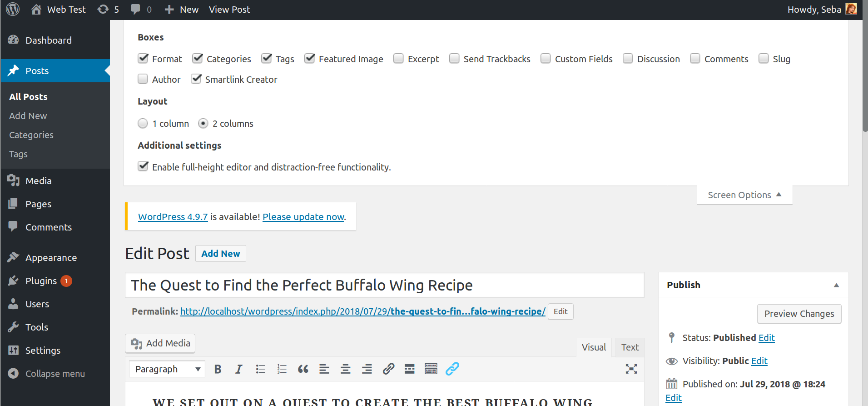868x406 pixels.
Task: Align text right
Action: 367,369
